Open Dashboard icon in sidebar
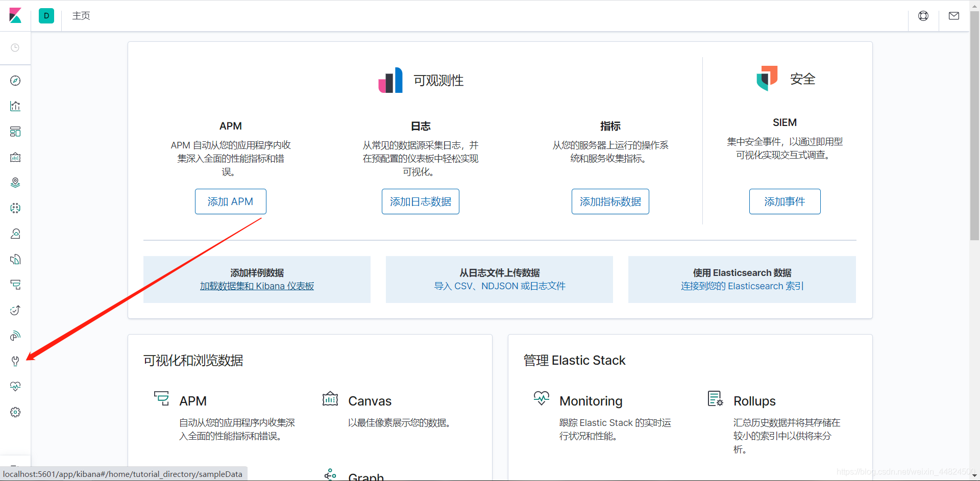This screenshot has height=481, width=980. pyautogui.click(x=15, y=132)
